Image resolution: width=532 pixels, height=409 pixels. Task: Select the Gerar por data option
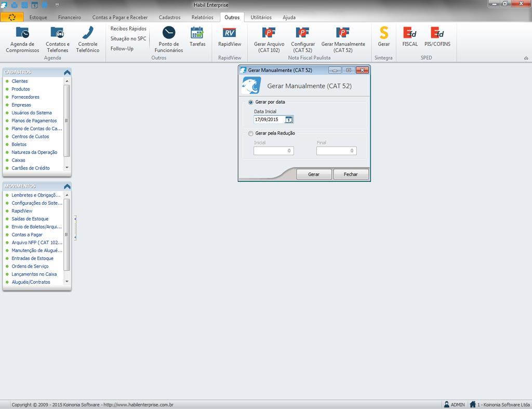[251, 102]
